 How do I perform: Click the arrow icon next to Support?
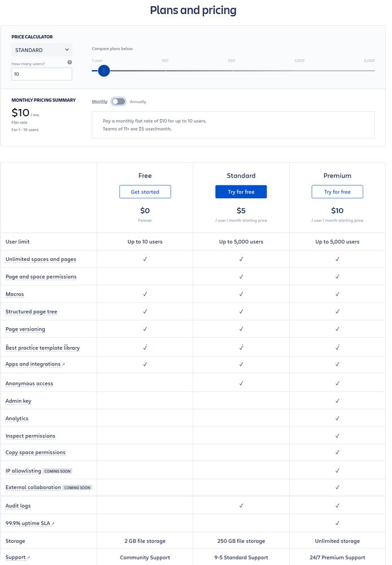[28, 558]
